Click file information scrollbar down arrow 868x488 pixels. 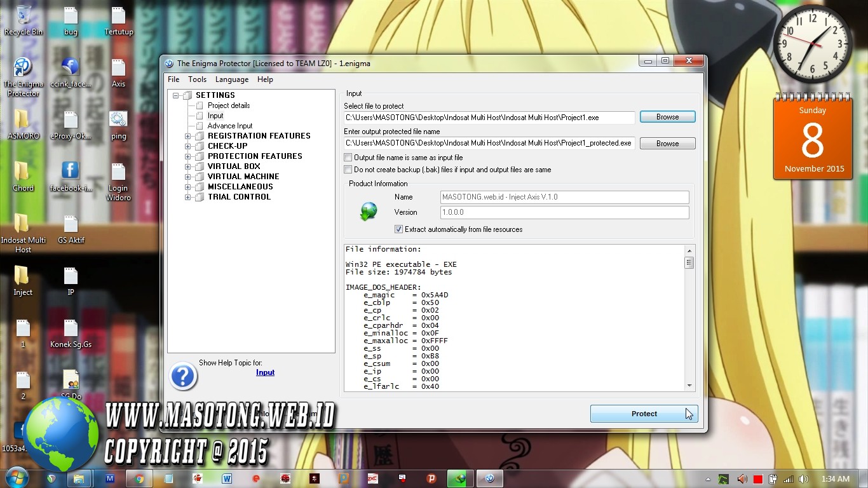(689, 386)
